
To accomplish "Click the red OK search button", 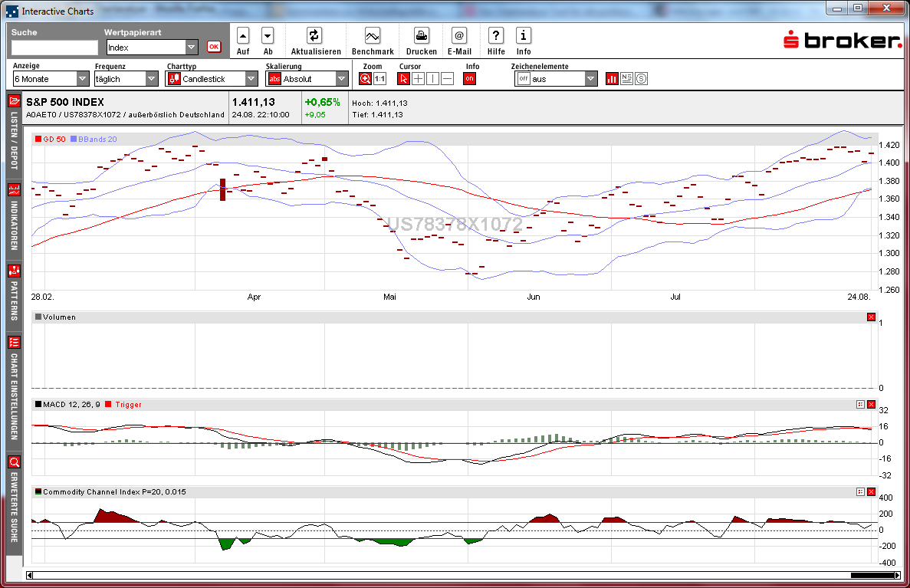I will pos(214,47).
